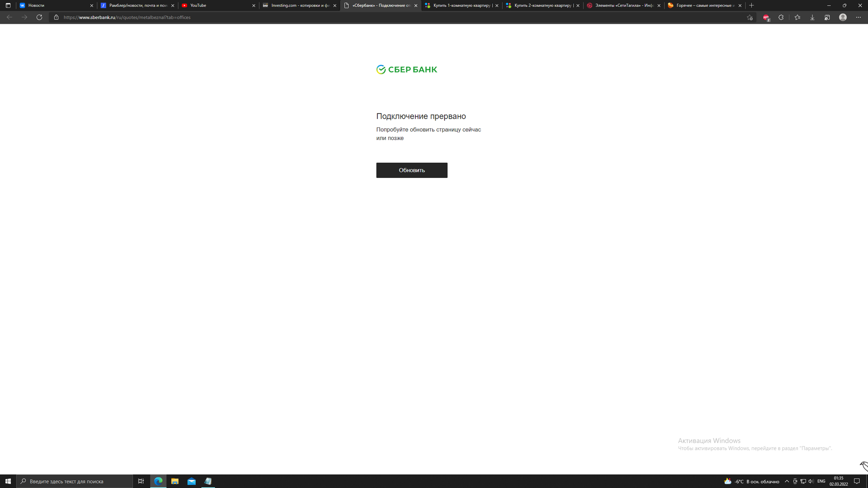This screenshot has width=868, height=488.
Task: Open the network tray icon
Action: coord(803,481)
